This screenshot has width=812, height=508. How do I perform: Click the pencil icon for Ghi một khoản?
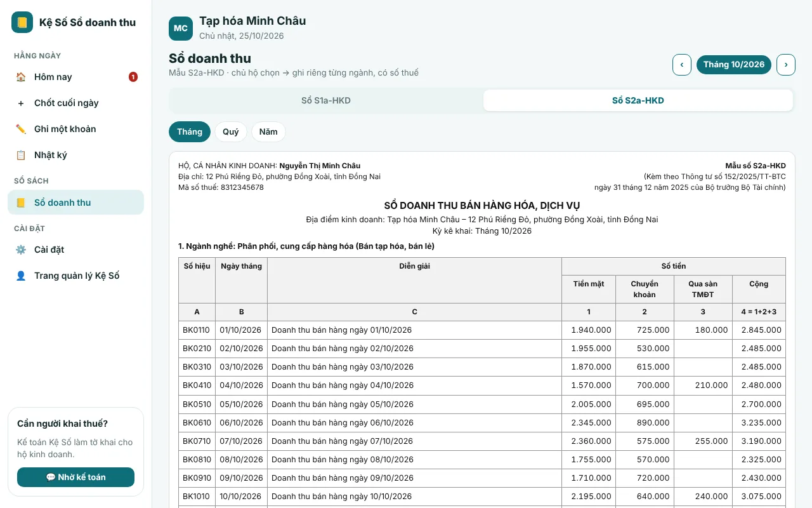pyautogui.click(x=21, y=129)
